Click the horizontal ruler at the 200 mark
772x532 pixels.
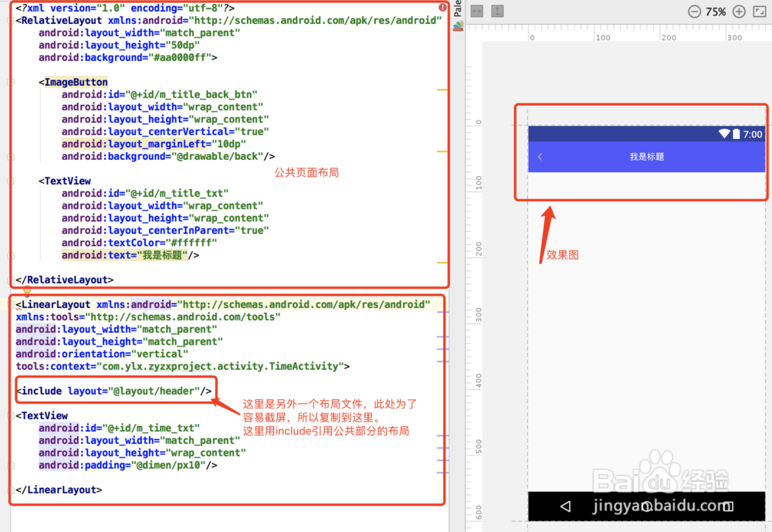667,36
